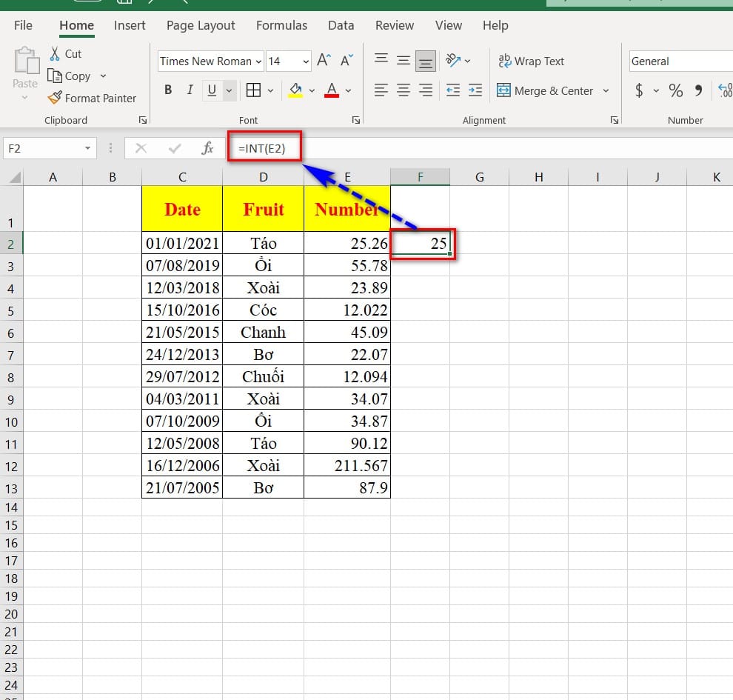Apply borders with the Borders icon
Screen dimensions: 733x700
(253, 90)
